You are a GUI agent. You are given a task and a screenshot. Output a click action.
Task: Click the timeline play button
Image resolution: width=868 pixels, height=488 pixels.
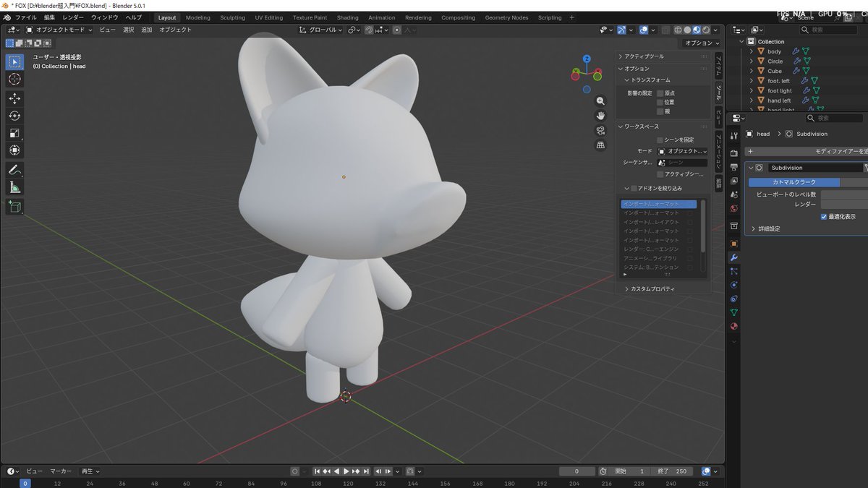pos(346,471)
